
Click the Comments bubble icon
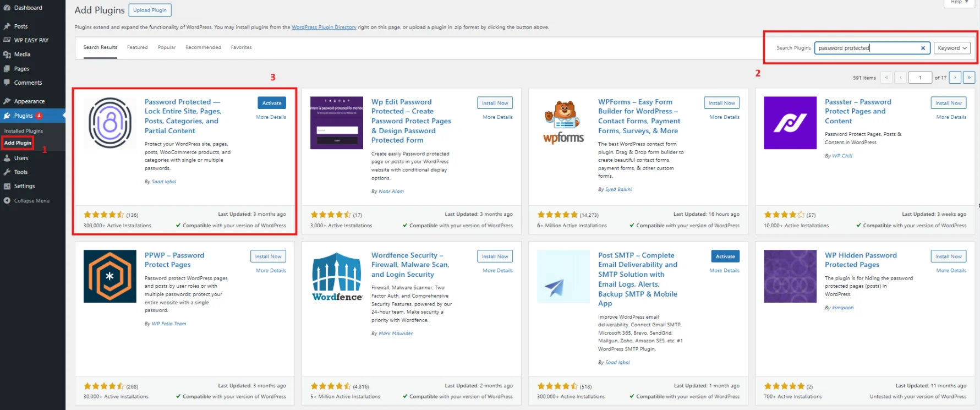[x=7, y=83]
